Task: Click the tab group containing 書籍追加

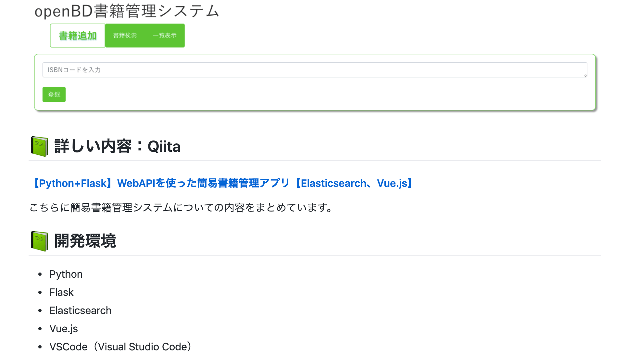Action: click(117, 35)
